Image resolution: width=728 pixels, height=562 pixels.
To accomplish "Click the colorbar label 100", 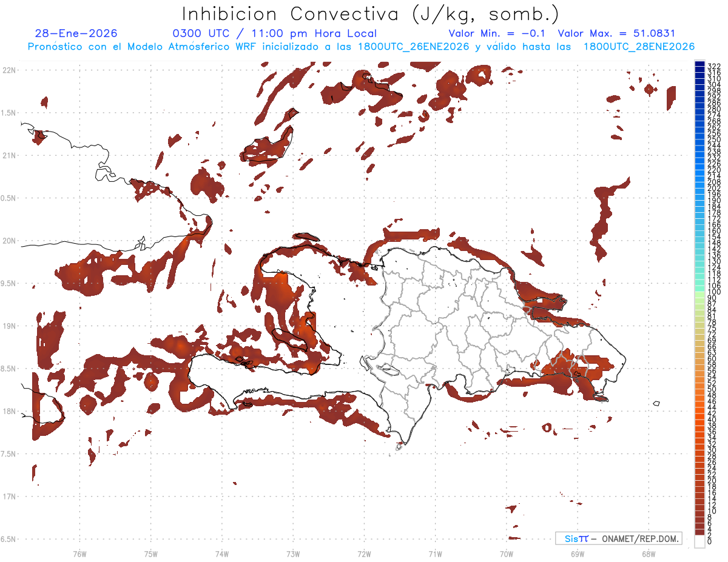I will coord(714,292).
